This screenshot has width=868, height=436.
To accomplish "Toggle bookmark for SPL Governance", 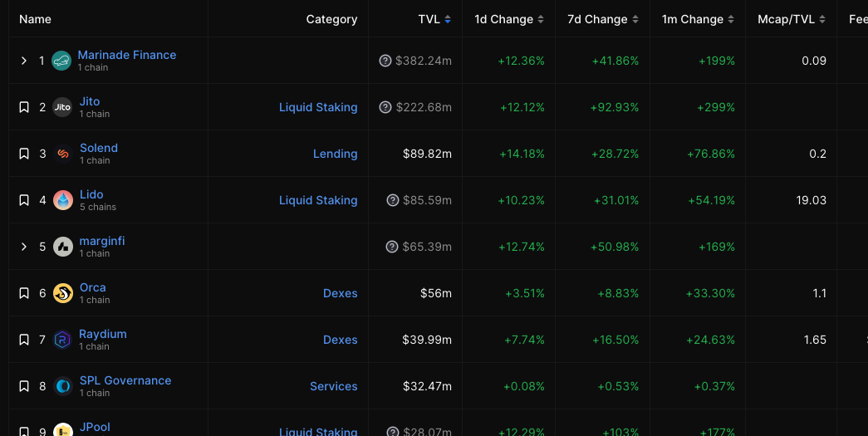I will tap(24, 386).
